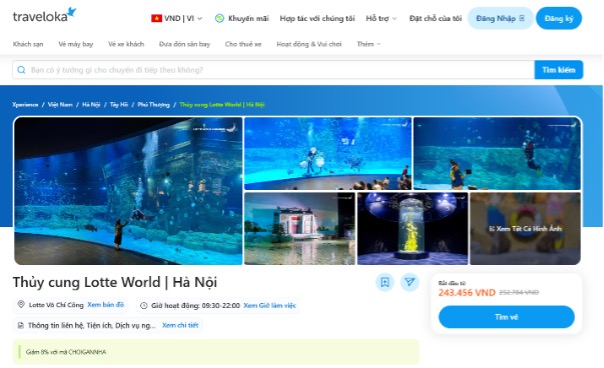Click the opening hours clock icon
This screenshot has width=604, height=368.
pos(144,306)
